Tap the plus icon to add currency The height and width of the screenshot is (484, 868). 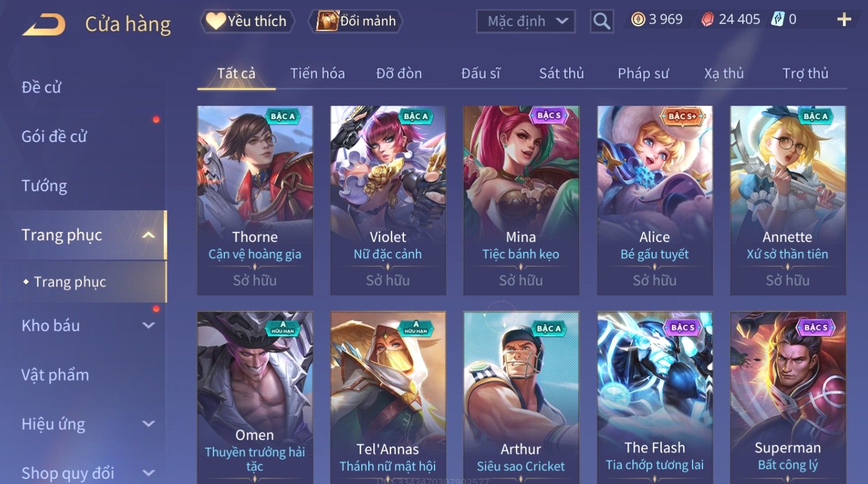point(844,20)
